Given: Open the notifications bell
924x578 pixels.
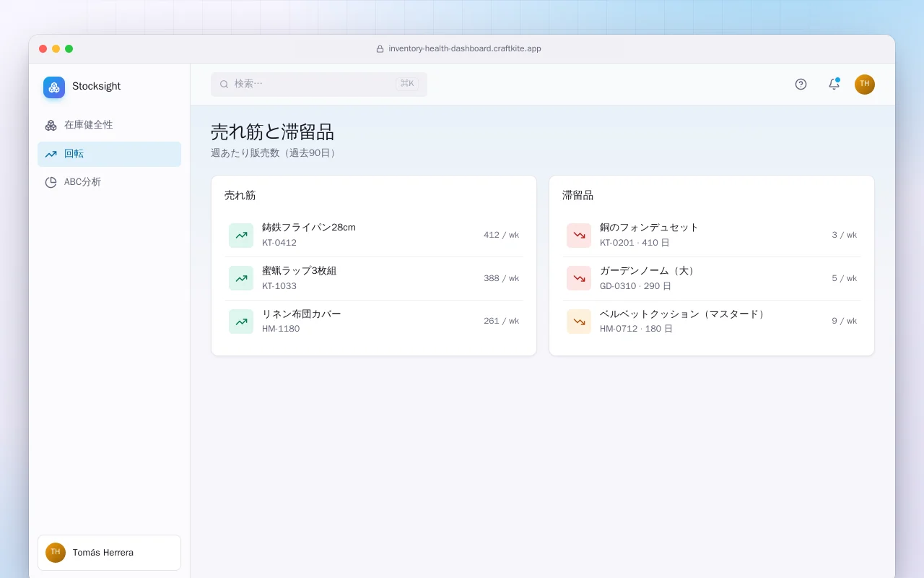Looking at the screenshot, I should (834, 85).
